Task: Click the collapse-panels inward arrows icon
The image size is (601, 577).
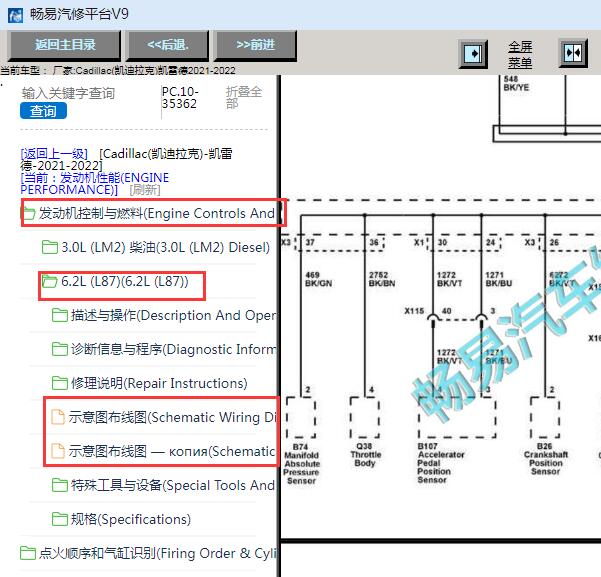Action: point(573,53)
